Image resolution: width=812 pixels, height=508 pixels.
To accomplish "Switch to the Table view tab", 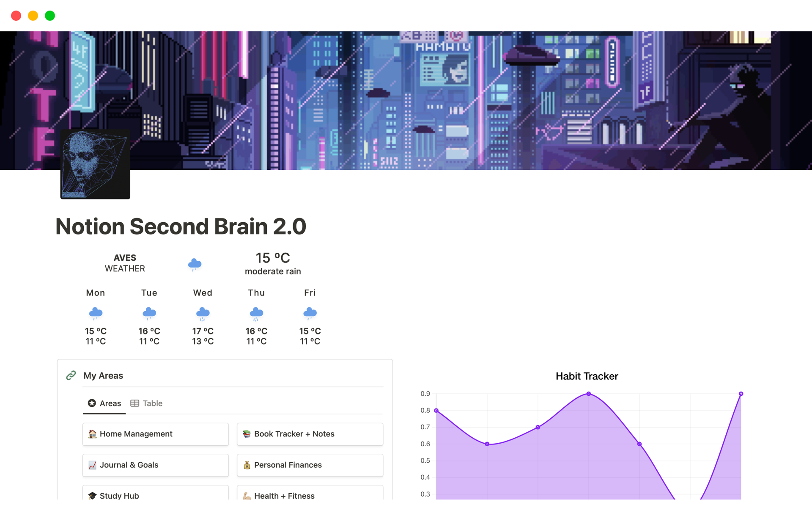I will (147, 403).
